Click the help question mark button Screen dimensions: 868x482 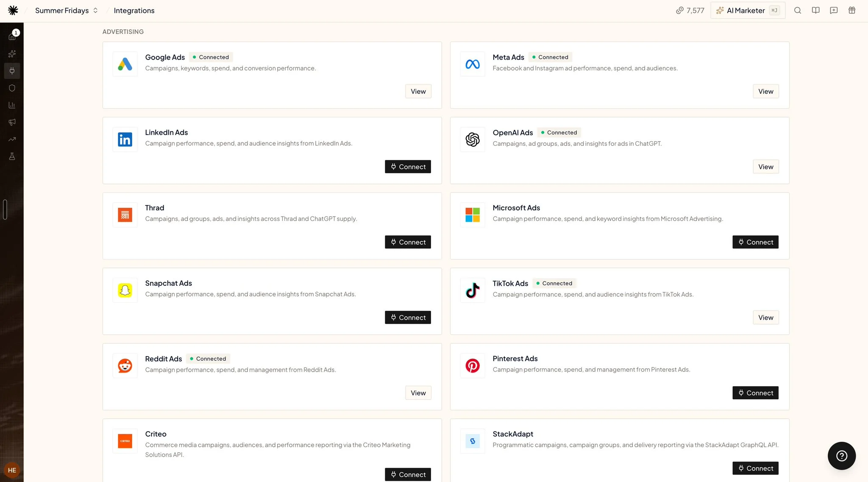842,456
